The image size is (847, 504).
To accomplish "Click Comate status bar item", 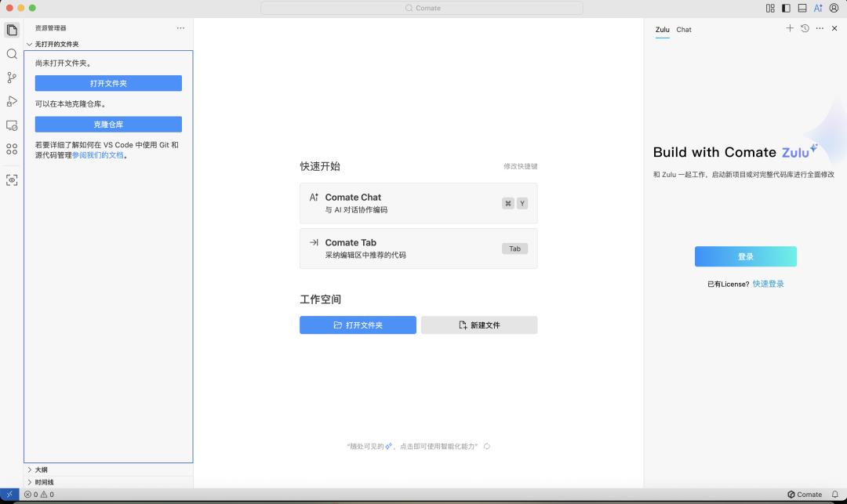I will point(805,495).
